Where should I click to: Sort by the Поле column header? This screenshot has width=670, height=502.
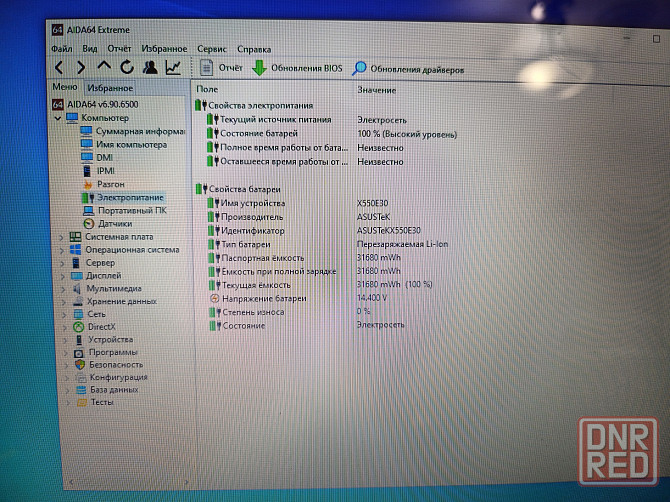[207, 89]
